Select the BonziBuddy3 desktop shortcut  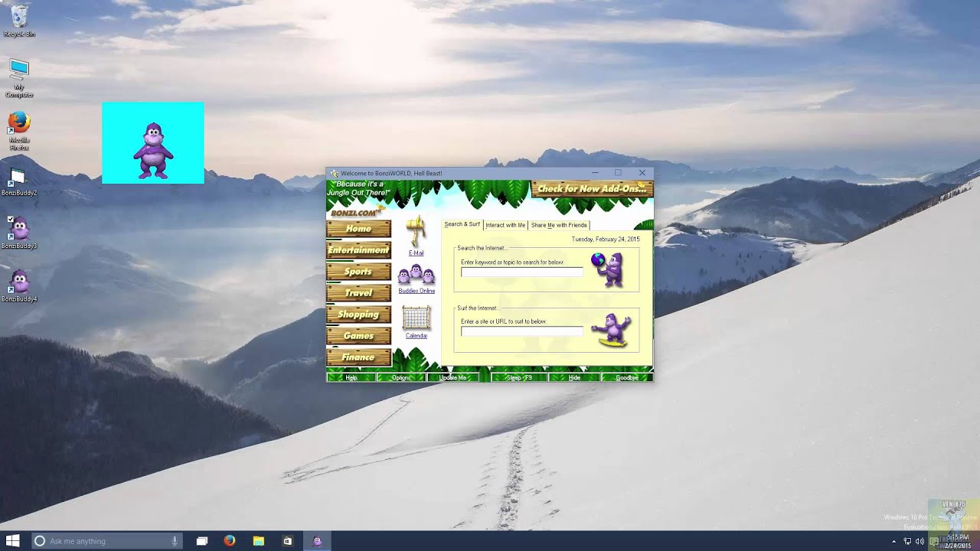(19, 233)
